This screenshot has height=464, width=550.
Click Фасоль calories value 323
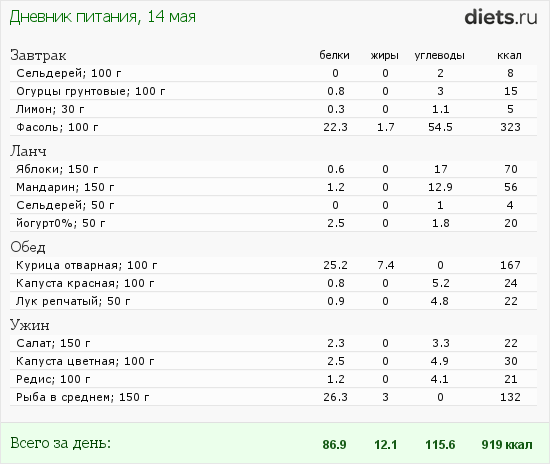click(x=510, y=127)
